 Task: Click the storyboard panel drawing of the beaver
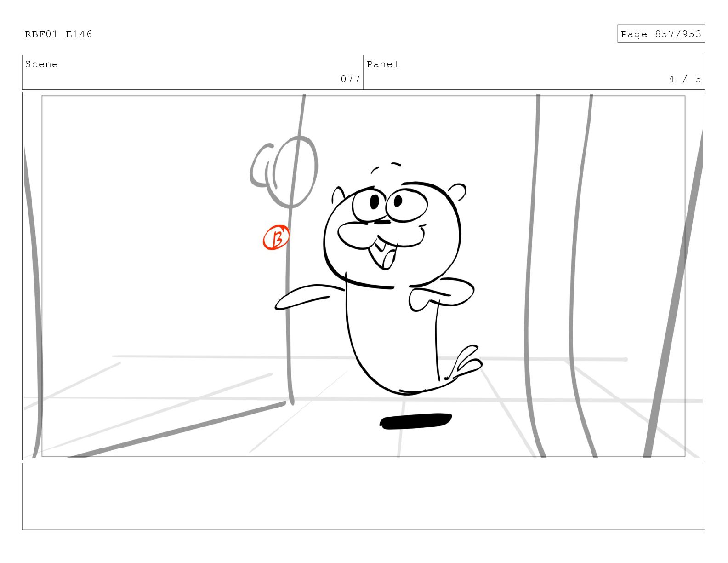coord(363,276)
